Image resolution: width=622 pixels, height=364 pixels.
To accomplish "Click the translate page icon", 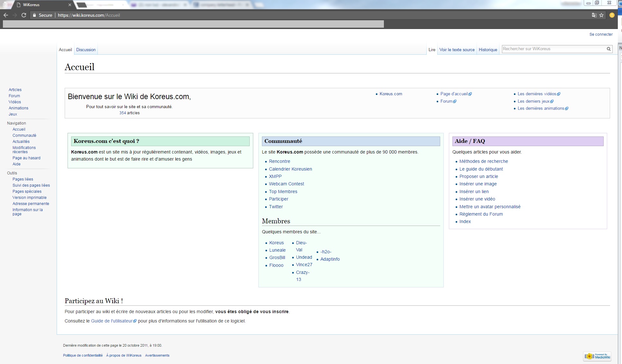I will click(x=594, y=15).
